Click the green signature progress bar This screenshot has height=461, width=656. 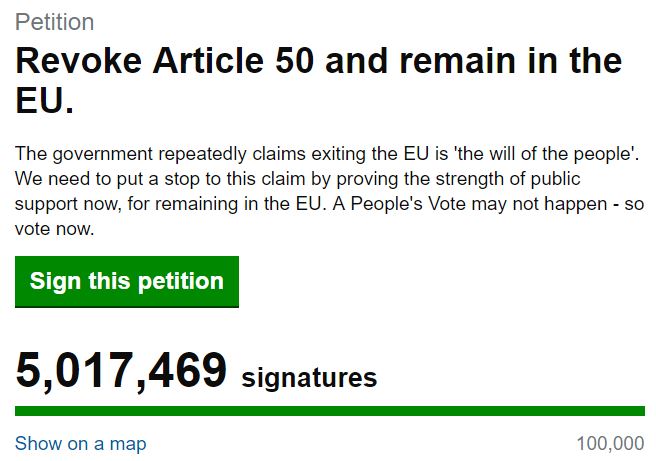coord(330,411)
